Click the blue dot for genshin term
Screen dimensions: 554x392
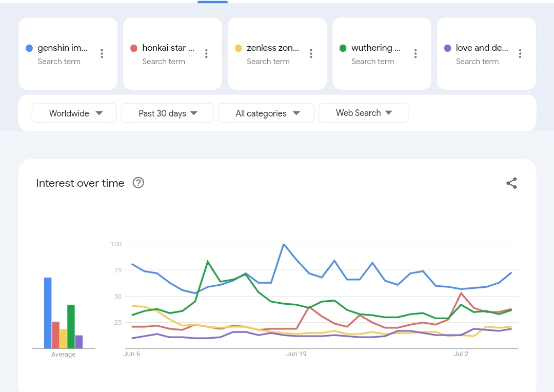click(x=29, y=48)
